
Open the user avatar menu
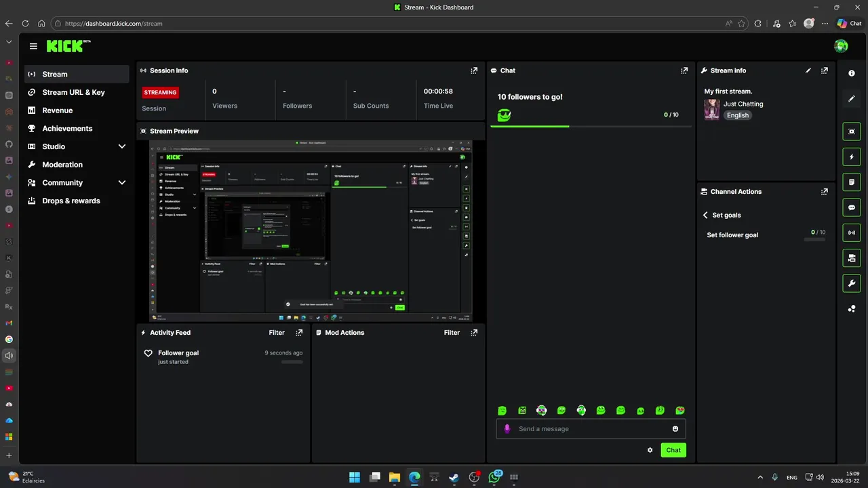[841, 46]
